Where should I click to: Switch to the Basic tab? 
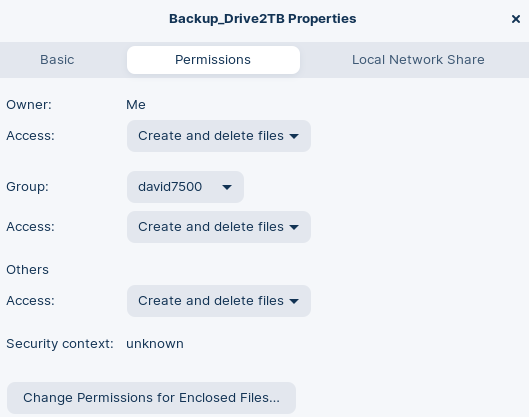[57, 60]
